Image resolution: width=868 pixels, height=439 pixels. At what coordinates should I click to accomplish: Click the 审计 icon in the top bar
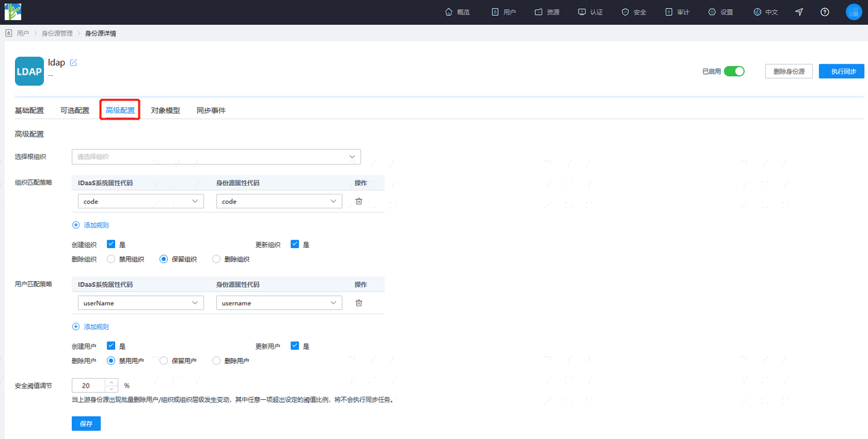(x=669, y=12)
